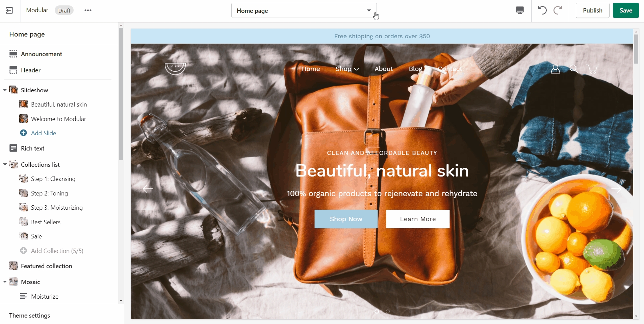The height and width of the screenshot is (324, 644).
Task: Open the account icon in store preview
Action: (x=556, y=69)
